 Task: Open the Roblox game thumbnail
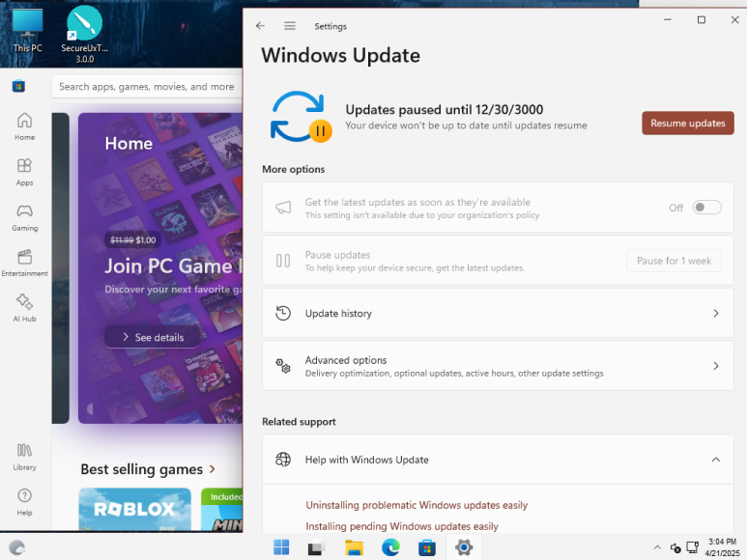(135, 509)
